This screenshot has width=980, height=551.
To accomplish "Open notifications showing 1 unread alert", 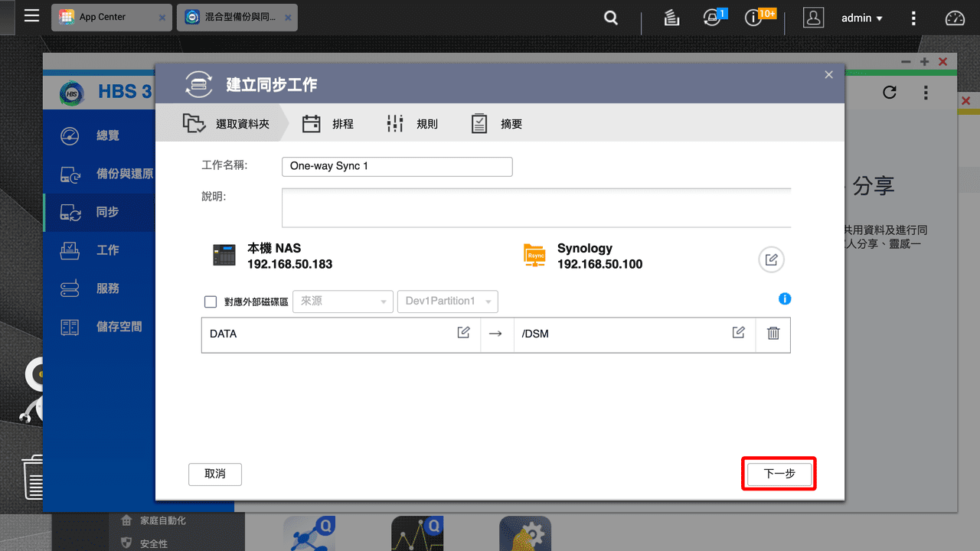I will click(711, 17).
